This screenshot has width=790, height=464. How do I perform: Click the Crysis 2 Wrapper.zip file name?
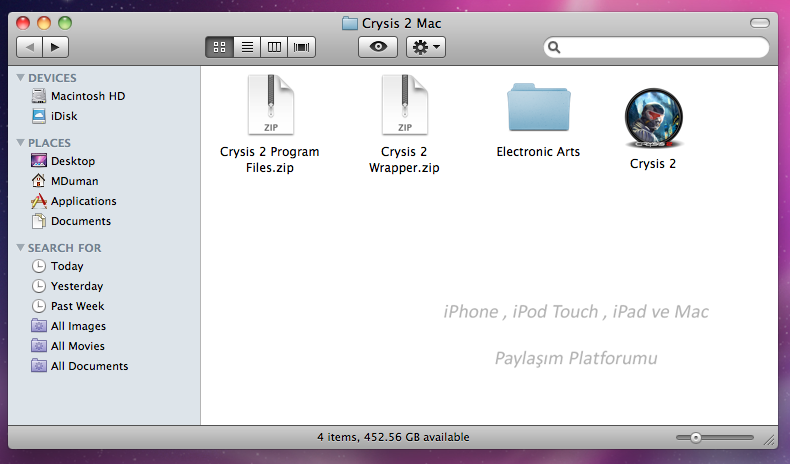coord(404,160)
